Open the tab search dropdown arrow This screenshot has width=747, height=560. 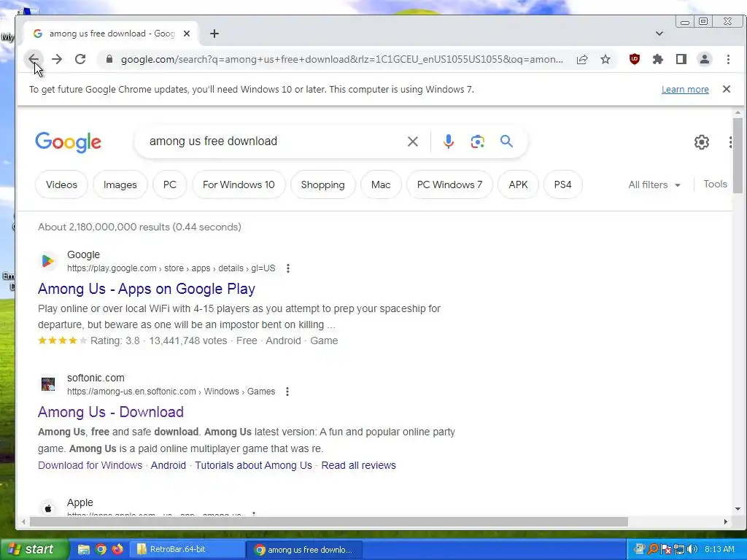[x=659, y=34]
